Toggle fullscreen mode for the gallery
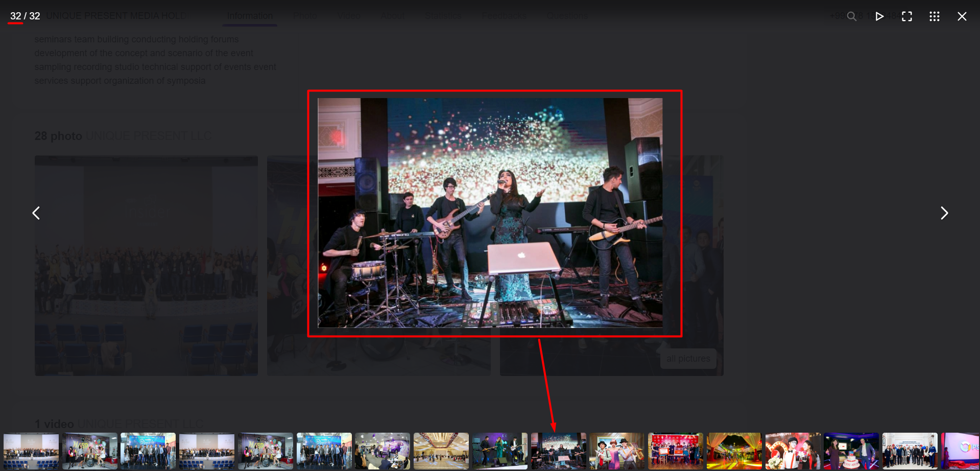The image size is (980, 471). pos(907,16)
